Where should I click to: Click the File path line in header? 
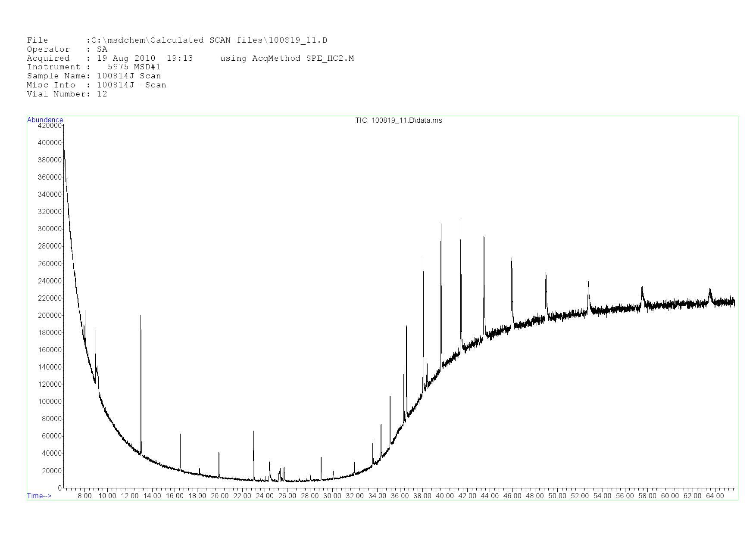point(177,40)
